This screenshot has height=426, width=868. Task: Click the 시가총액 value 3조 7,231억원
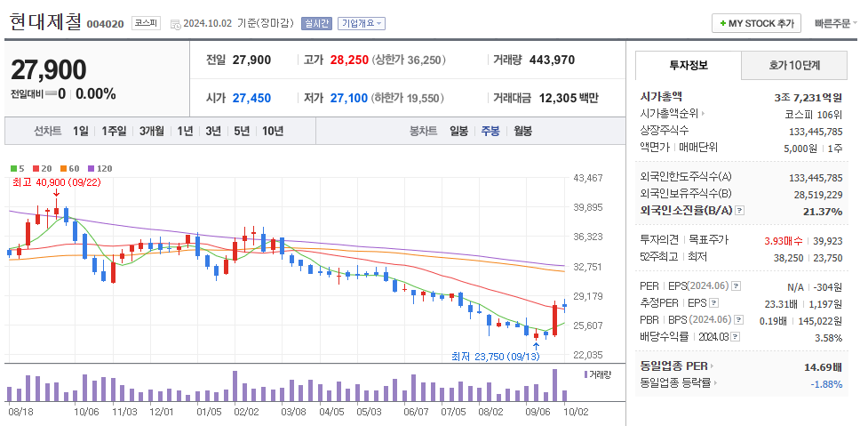coord(808,98)
